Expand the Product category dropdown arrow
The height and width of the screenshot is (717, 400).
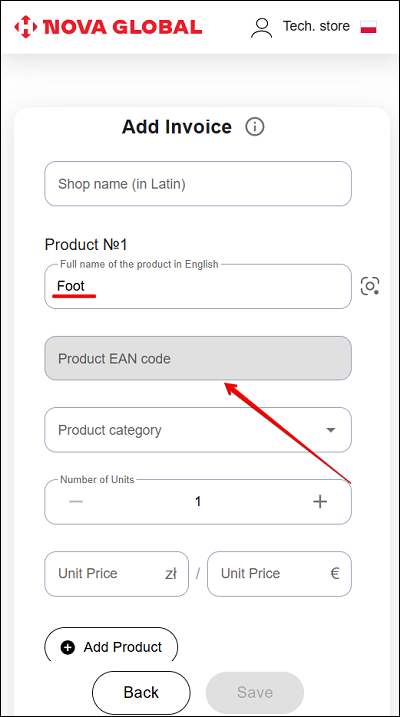[x=331, y=430]
